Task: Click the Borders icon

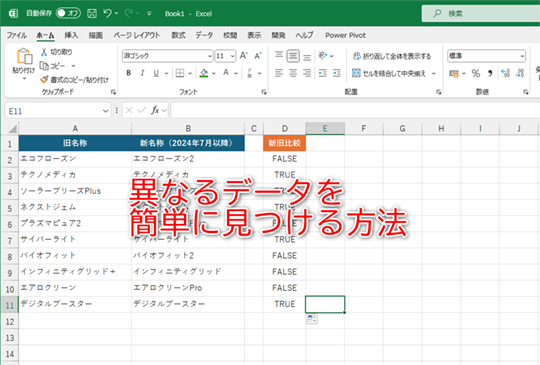Action: coord(180,73)
